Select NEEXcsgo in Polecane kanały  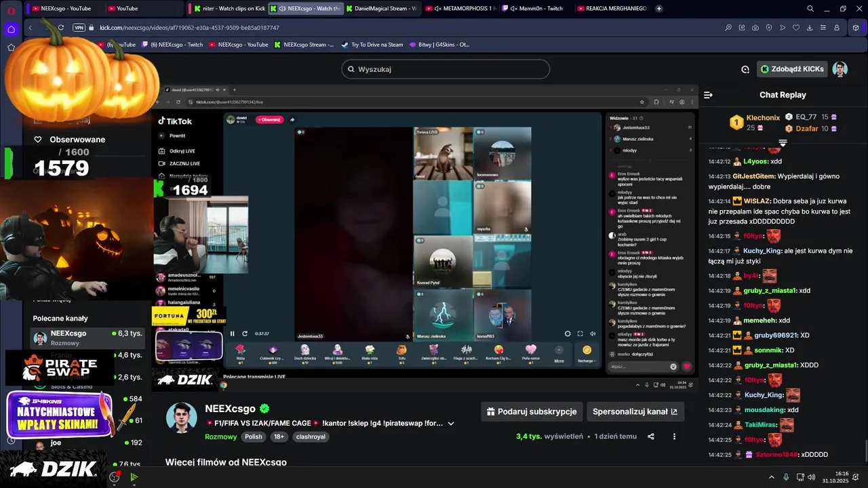click(x=88, y=338)
